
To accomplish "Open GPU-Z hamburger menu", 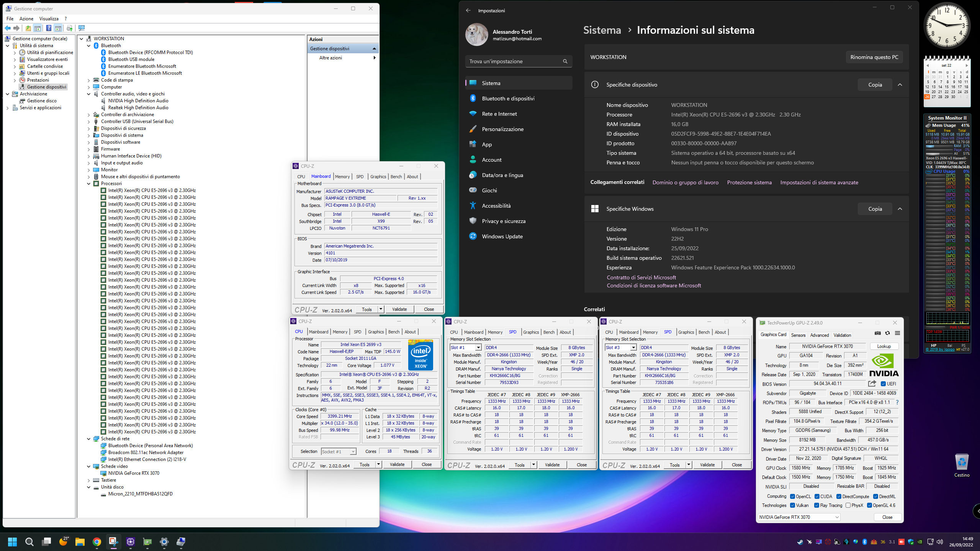I will tap(897, 333).
